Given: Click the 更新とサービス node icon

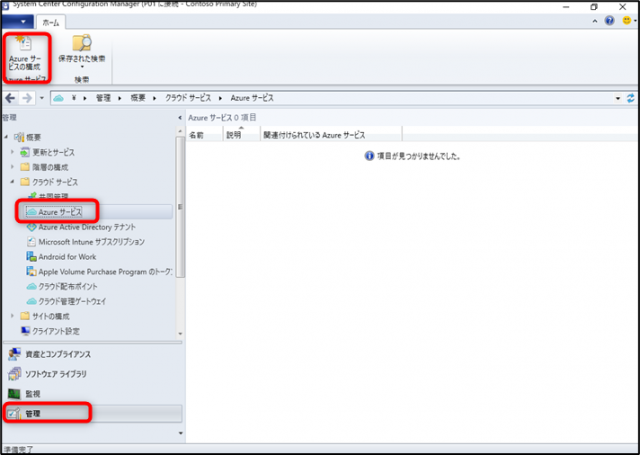Looking at the screenshot, I should click(25, 152).
